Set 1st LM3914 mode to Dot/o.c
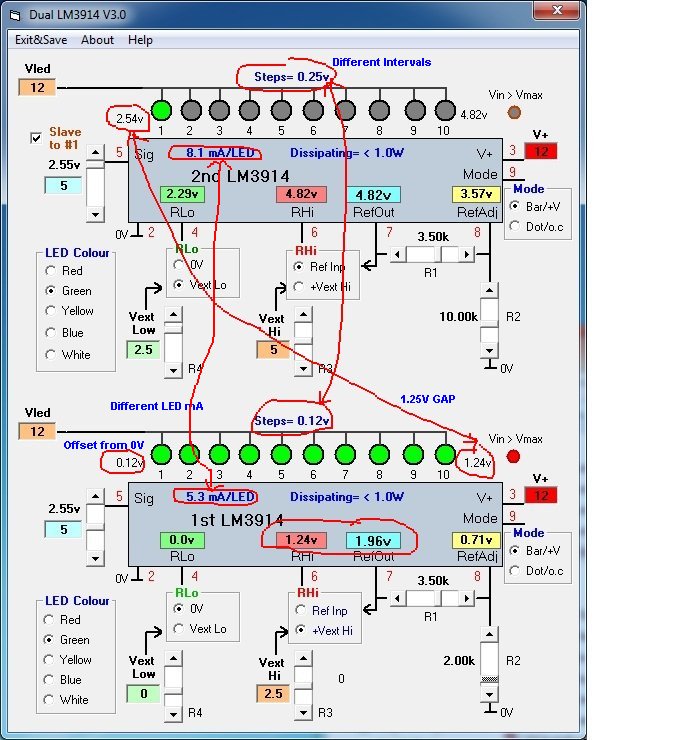The image size is (676, 740). pos(515,570)
